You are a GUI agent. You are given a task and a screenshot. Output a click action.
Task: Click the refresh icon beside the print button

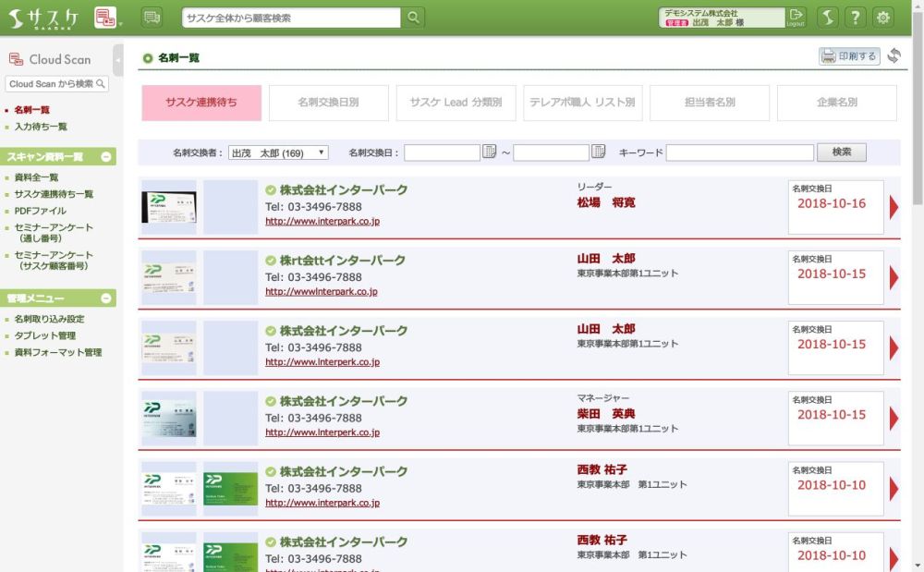pyautogui.click(x=894, y=55)
